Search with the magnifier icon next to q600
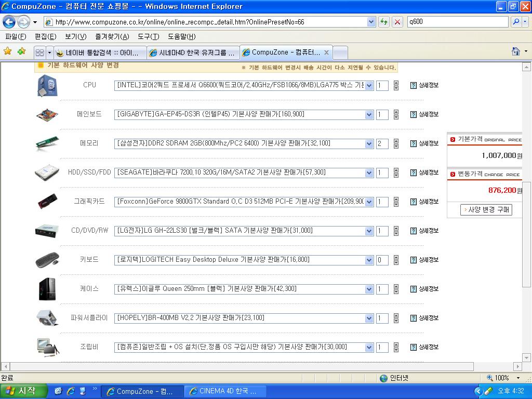The width and height of the screenshot is (532, 399). tap(516, 22)
